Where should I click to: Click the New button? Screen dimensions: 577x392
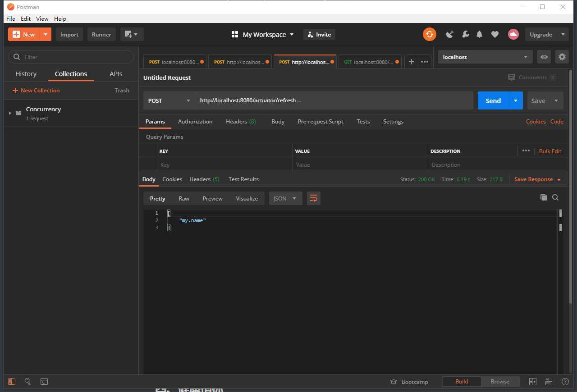[24, 34]
